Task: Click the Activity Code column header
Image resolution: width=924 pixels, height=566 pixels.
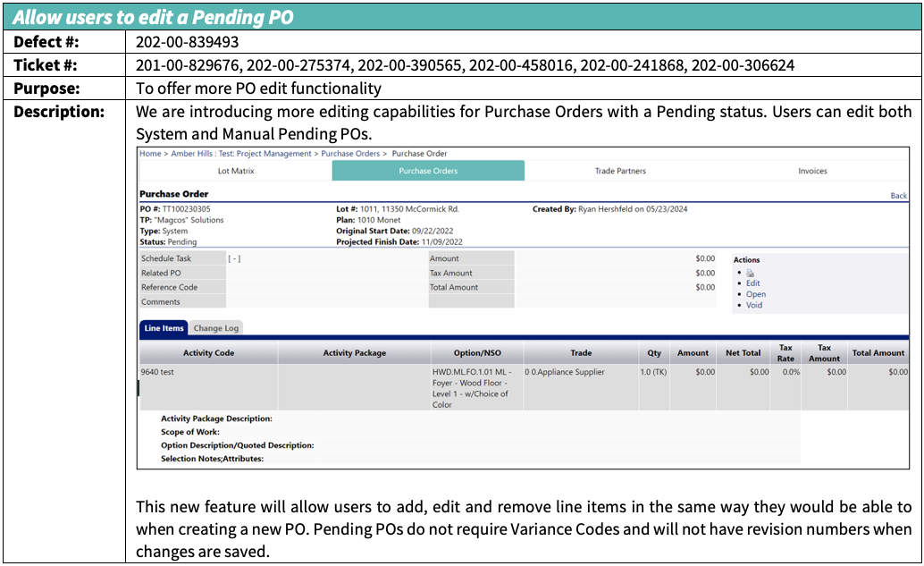Action: (x=208, y=353)
